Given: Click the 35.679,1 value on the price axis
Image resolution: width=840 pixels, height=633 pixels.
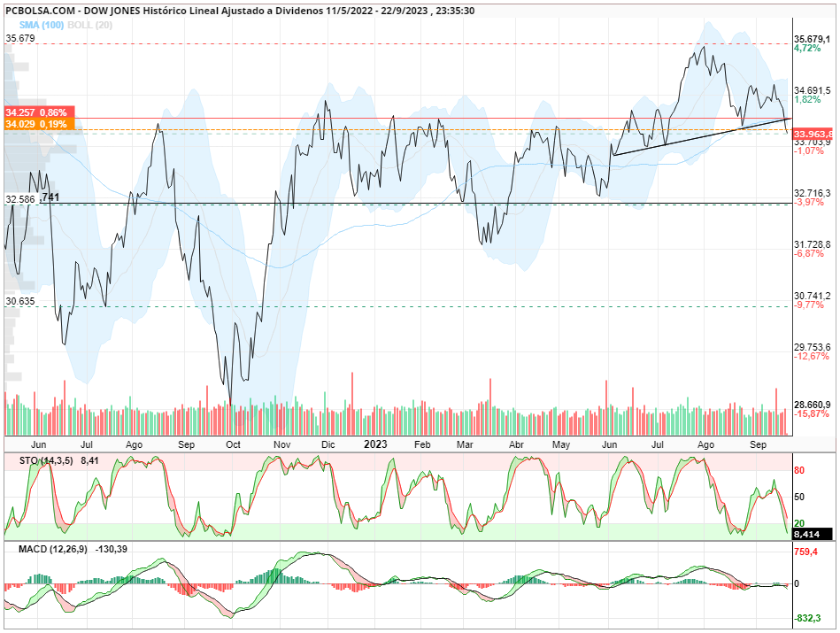Looking at the screenshot, I should tap(813, 39).
